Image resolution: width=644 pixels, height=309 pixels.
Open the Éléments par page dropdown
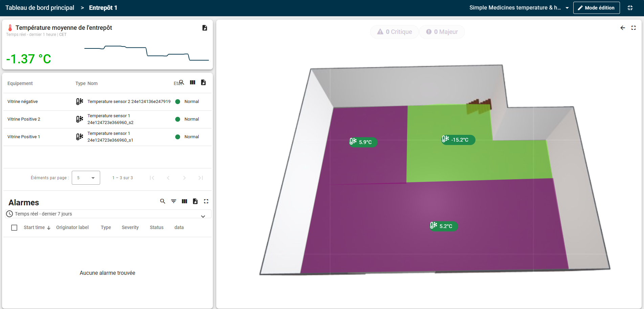tap(86, 178)
